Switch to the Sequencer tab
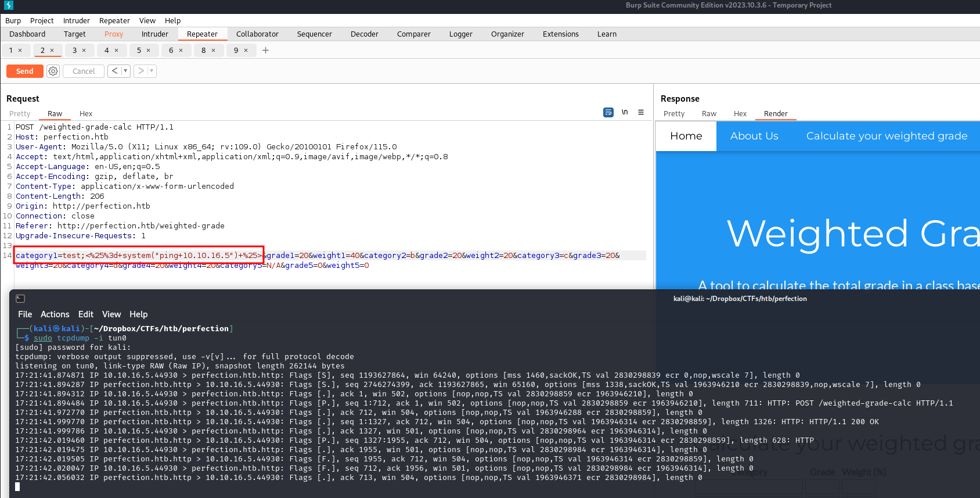 click(315, 34)
